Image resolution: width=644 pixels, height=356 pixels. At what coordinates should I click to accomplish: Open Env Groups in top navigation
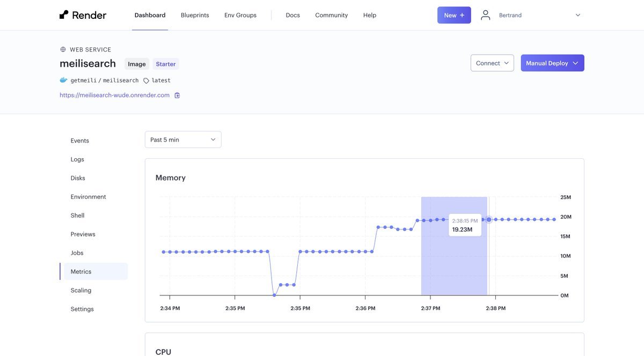point(240,15)
